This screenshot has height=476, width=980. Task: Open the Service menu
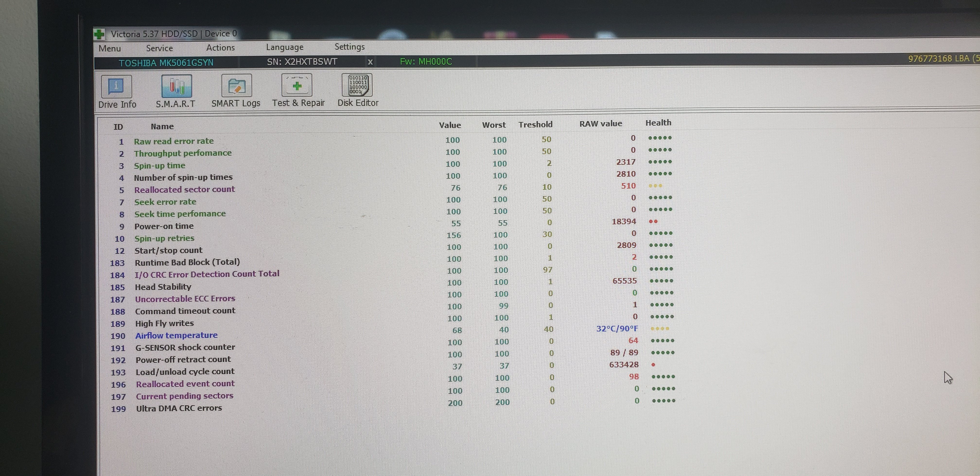point(159,48)
